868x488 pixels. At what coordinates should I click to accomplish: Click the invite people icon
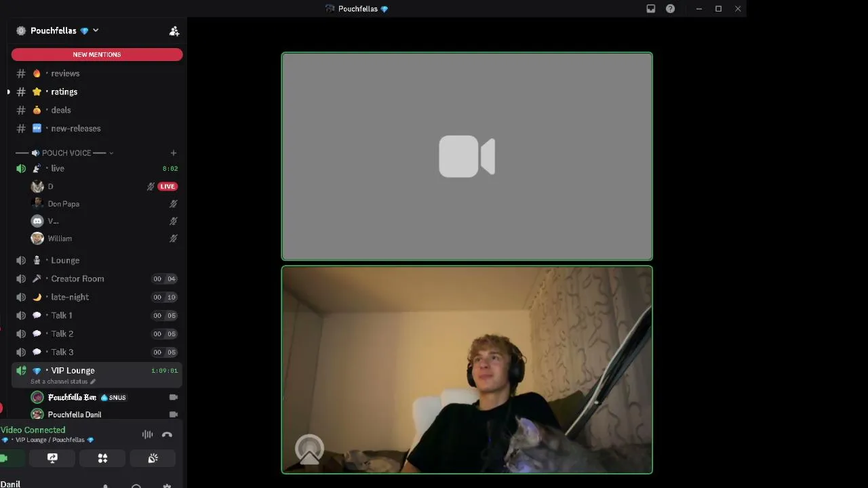[x=174, y=30]
